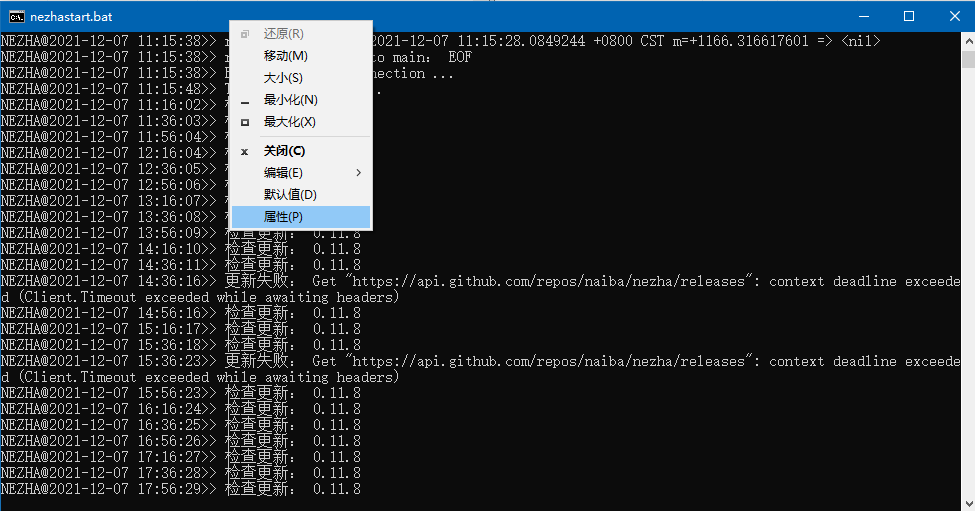This screenshot has height=511, width=975.
Task: Click the 15:56:23 检查更新 log line
Action: 180,393
